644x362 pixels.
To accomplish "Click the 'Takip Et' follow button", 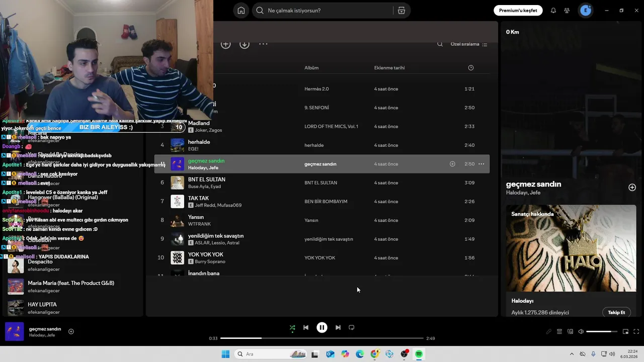I will [616, 312].
